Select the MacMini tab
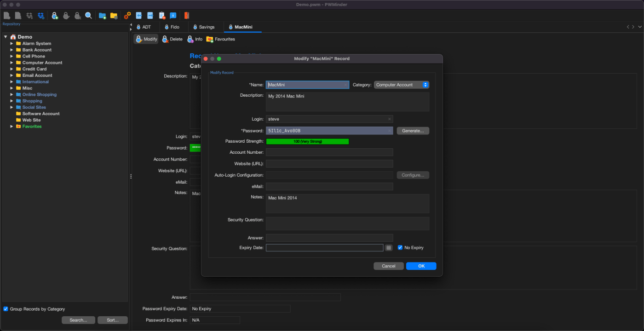 coord(243,27)
